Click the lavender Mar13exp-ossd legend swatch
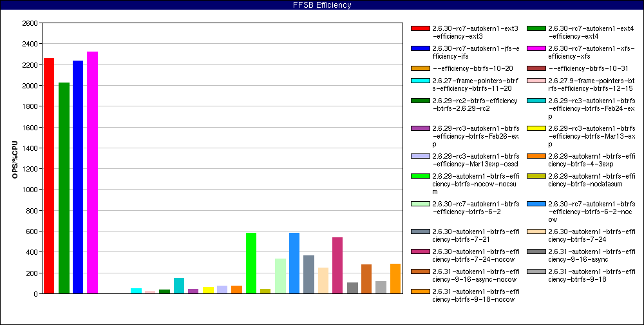644x325 pixels. pos(420,156)
